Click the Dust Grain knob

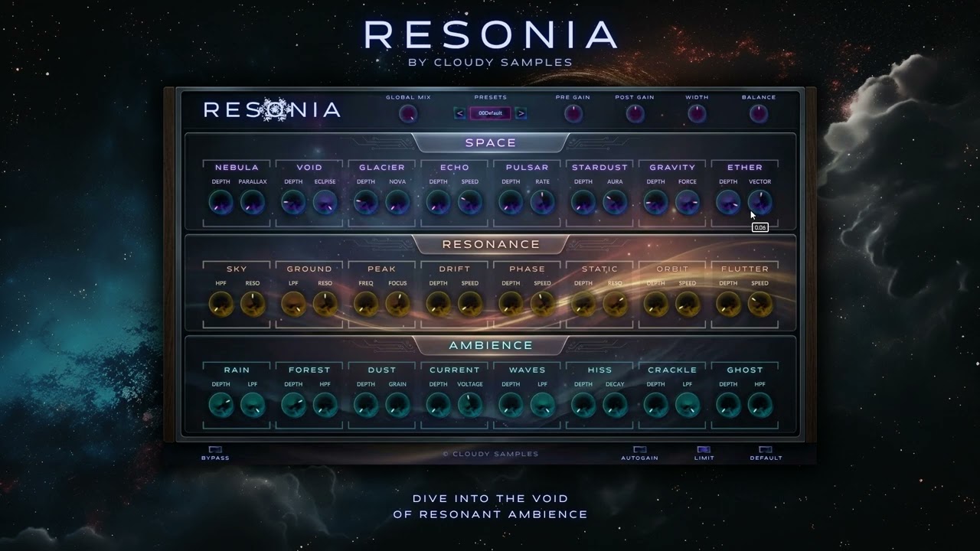(397, 405)
